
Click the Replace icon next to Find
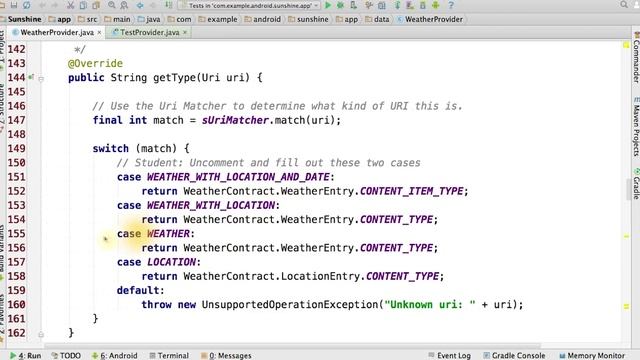(124, 5)
